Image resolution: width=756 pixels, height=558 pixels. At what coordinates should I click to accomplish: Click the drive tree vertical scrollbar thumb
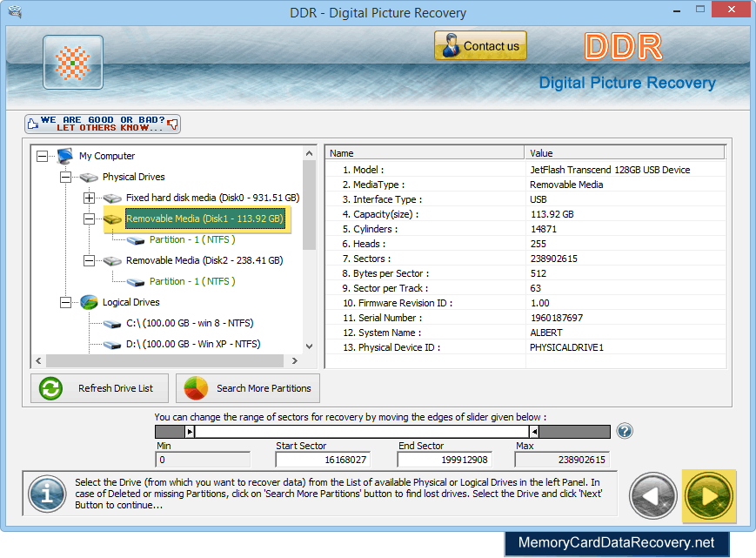point(310,205)
